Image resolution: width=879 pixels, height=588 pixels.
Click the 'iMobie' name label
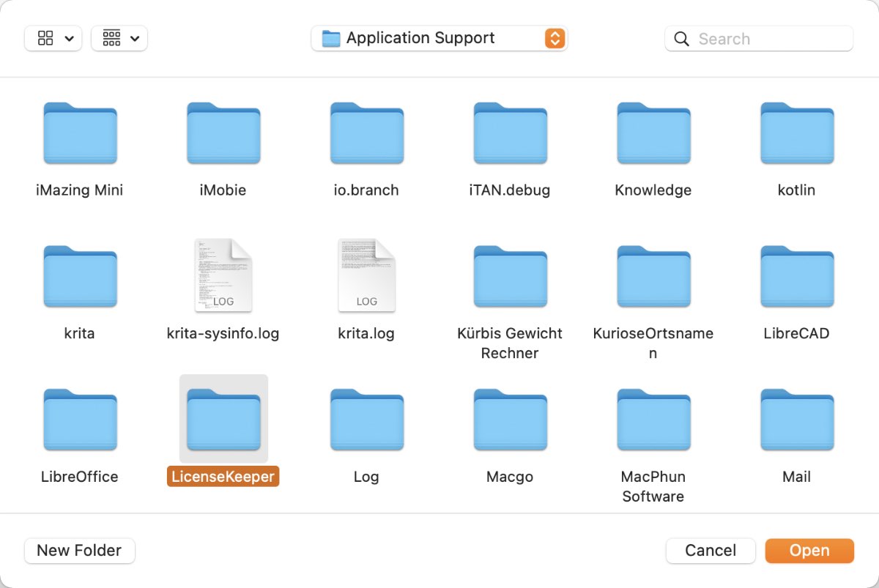coord(223,190)
